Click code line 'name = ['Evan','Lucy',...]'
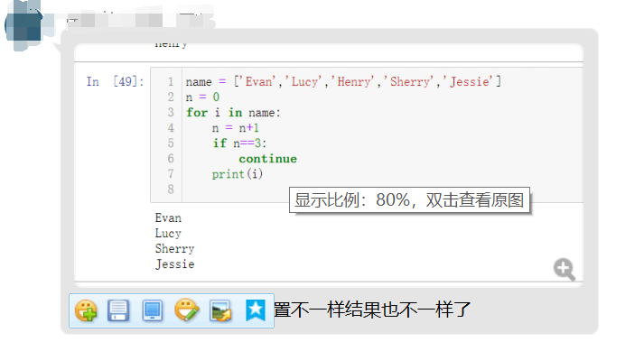The height and width of the screenshot is (342, 644). [343, 82]
